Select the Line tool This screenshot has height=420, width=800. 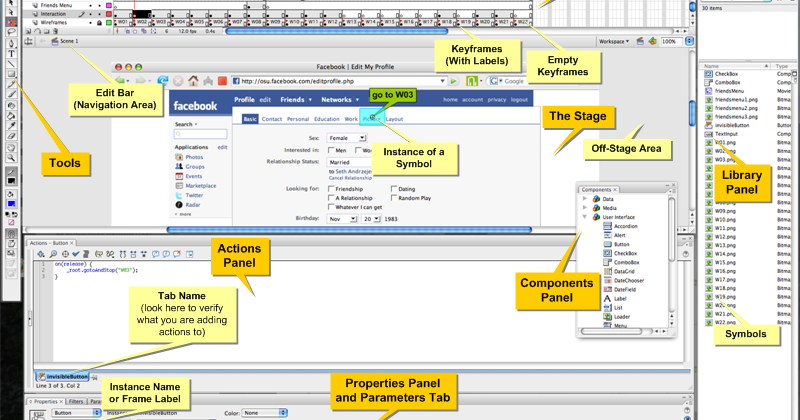11,64
